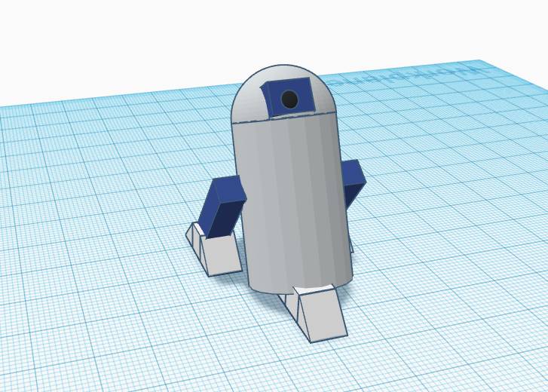This screenshot has width=548, height=392.
Task: Select the white wedge foot under left arm
Action: 214,250
